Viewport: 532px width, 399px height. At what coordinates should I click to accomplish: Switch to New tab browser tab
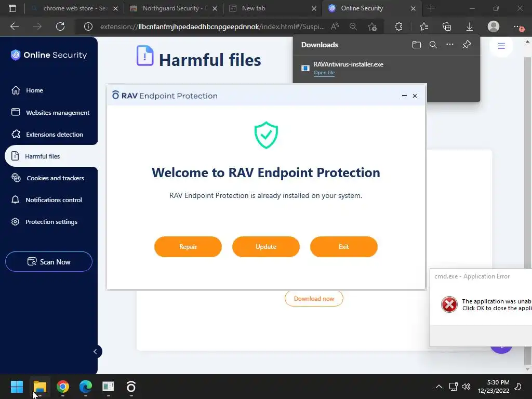[x=272, y=8]
